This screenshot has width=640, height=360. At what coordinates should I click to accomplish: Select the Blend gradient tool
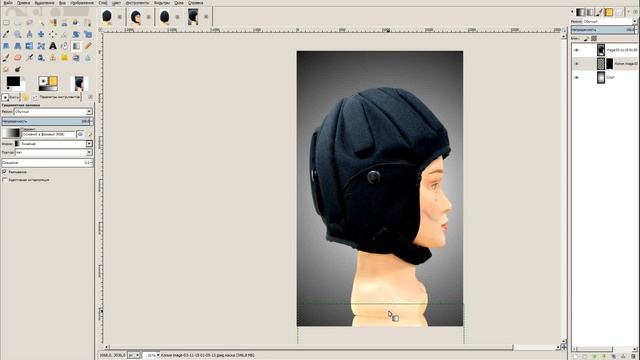76,46
